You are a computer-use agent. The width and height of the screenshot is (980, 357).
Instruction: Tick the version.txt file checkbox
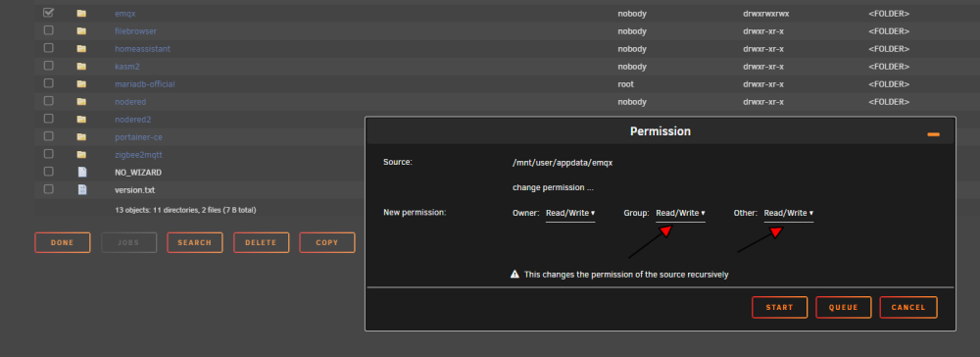click(48, 189)
